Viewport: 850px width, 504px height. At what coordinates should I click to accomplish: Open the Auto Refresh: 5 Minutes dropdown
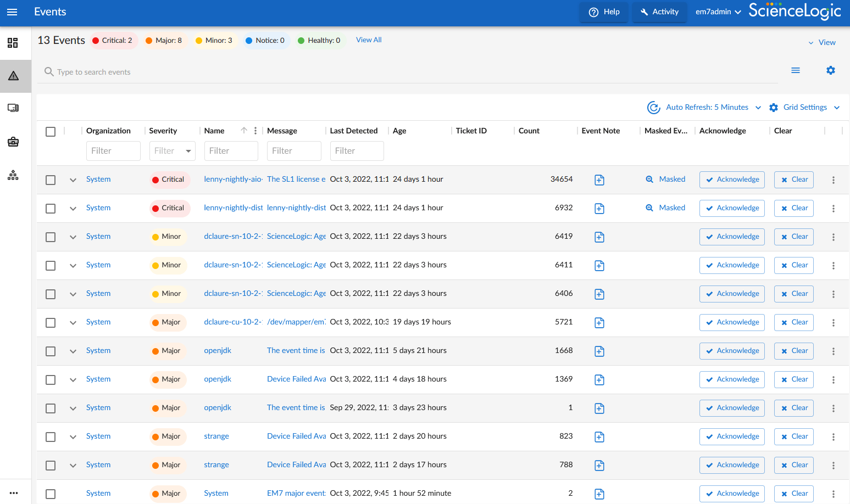tap(714, 108)
